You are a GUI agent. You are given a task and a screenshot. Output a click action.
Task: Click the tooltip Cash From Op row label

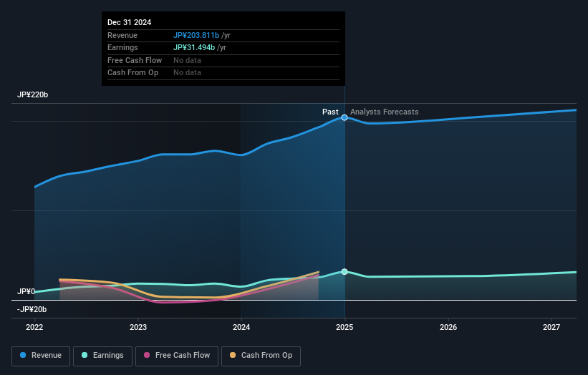click(x=132, y=73)
